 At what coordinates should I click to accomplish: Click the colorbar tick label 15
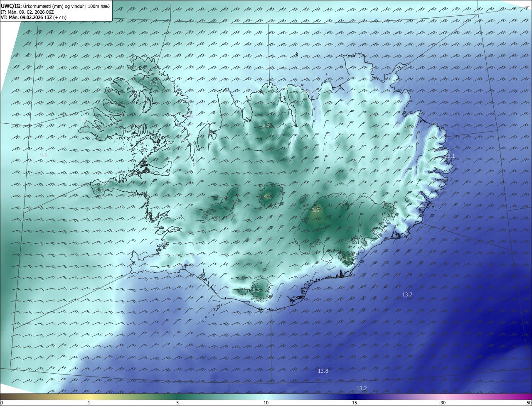[355, 403]
